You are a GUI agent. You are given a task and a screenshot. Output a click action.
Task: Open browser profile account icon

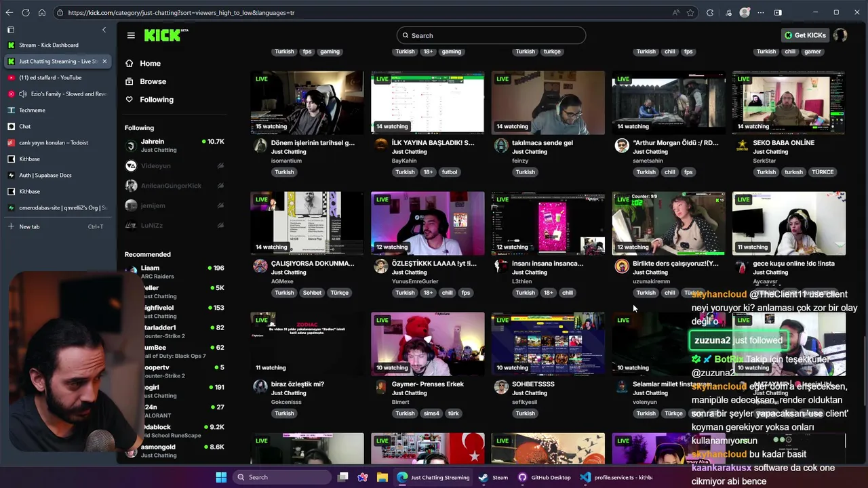tap(745, 12)
